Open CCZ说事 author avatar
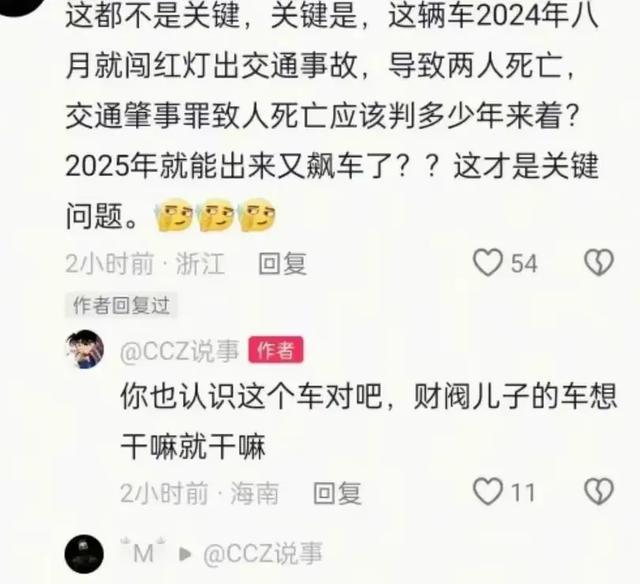The height and width of the screenshot is (584, 640). click(85, 350)
